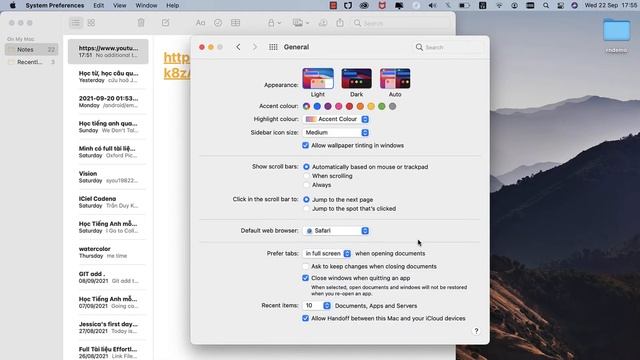Click the volume icon in menu bar
Viewport: 640px width, 360px height.
433,5
